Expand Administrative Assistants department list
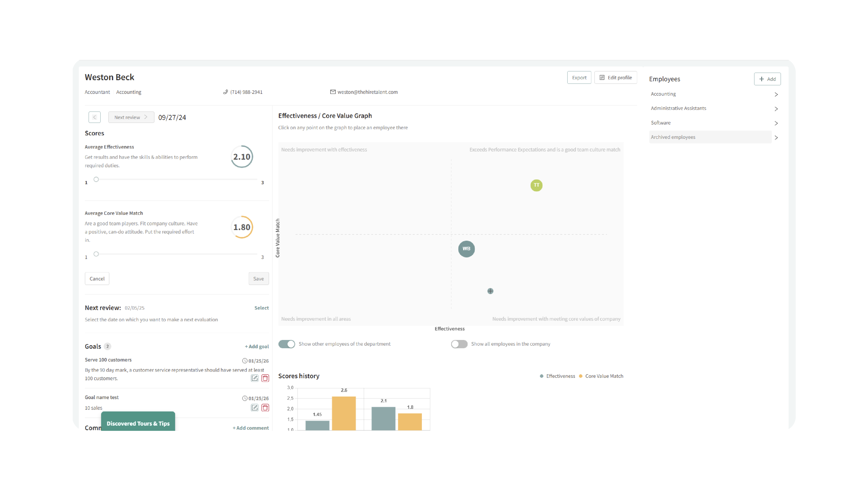The width and height of the screenshot is (868, 489). tap(776, 109)
